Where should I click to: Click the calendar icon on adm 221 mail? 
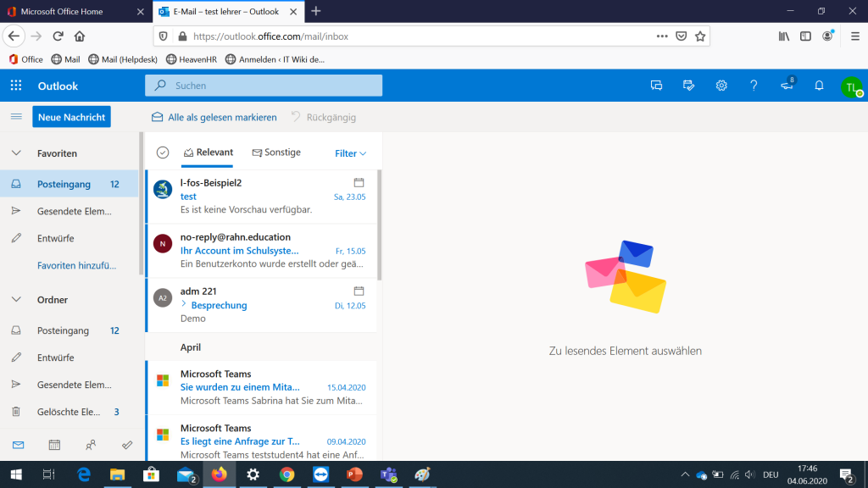[x=359, y=291]
